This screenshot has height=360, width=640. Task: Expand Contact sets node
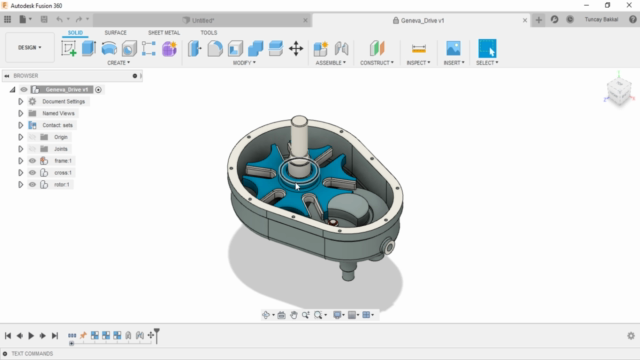point(20,125)
